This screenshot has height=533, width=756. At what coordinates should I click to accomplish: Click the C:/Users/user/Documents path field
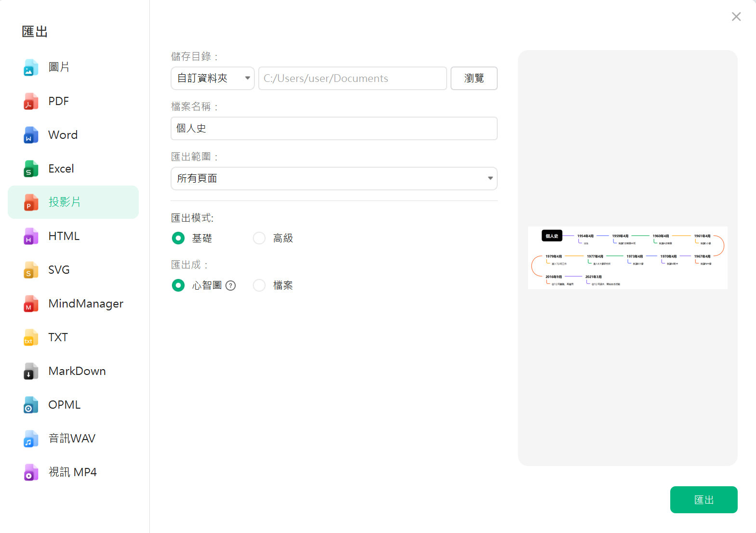point(353,78)
